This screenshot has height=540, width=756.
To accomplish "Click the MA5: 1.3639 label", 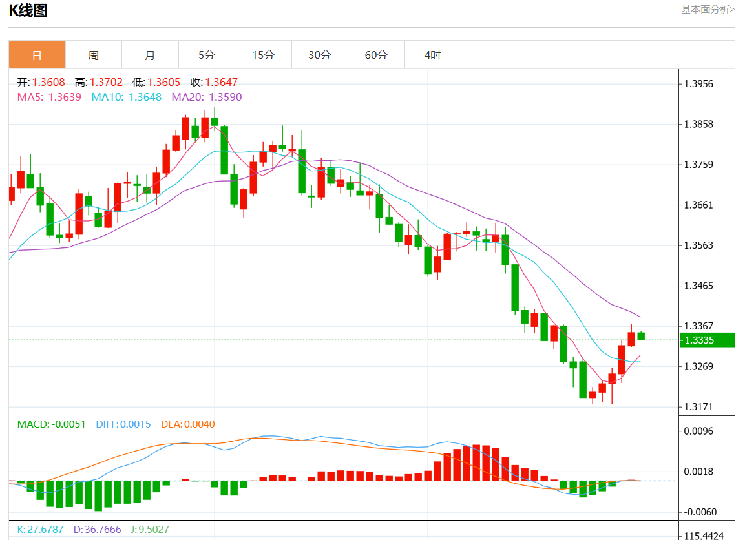I will point(49,97).
